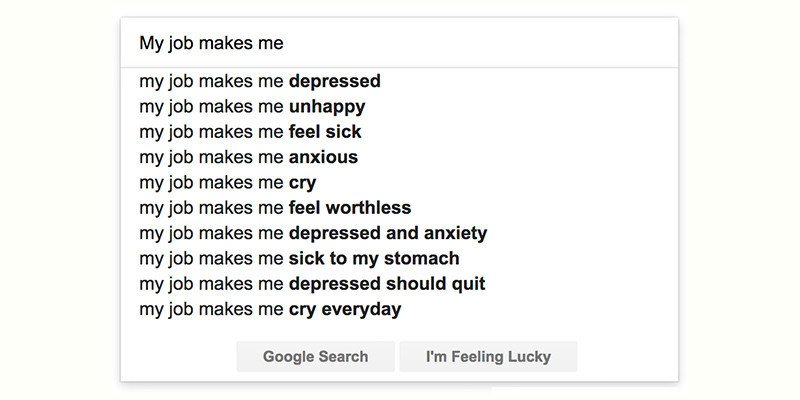This screenshot has width=800, height=400.
Task: Select suggestion 'my job makes me depressed'
Action: pos(260,81)
